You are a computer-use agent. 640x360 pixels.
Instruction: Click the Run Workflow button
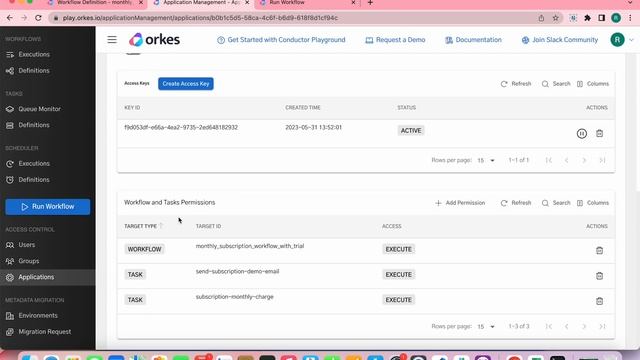tap(48, 207)
